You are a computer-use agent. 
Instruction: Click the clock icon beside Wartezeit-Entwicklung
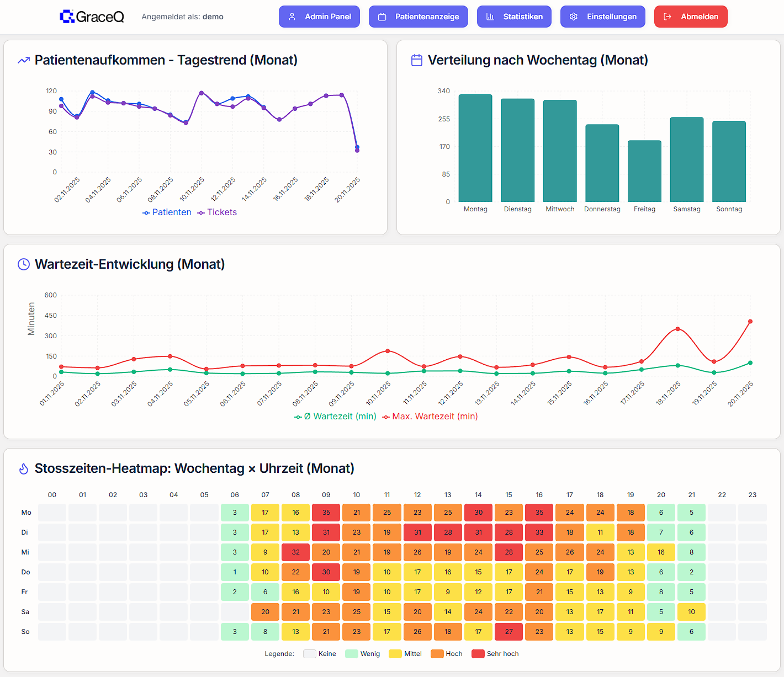click(x=24, y=264)
